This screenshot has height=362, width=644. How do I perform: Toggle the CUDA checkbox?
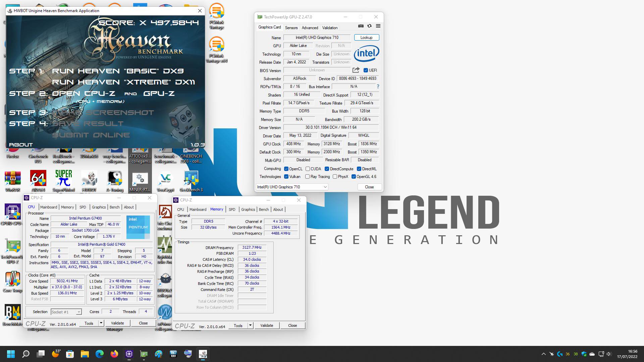[x=308, y=169]
